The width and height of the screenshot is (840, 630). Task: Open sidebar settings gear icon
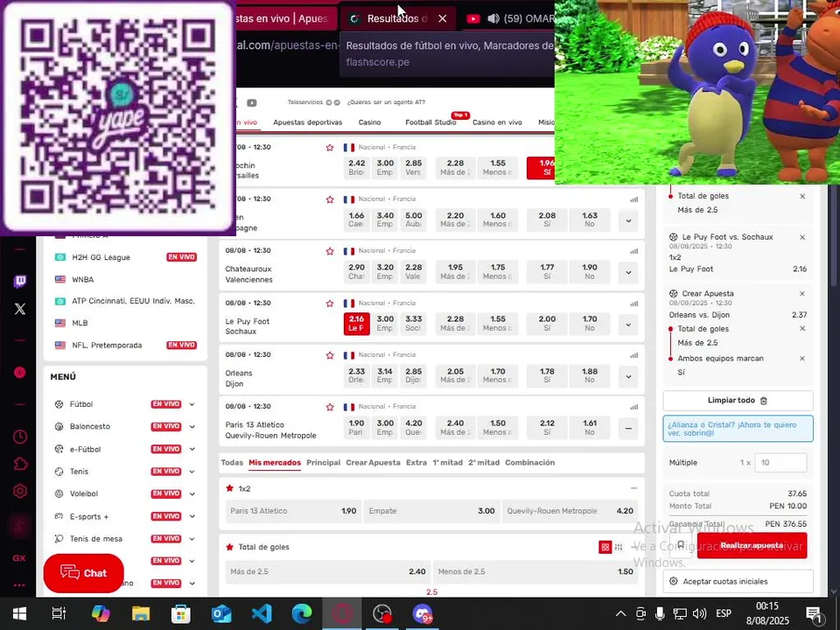[x=20, y=491]
